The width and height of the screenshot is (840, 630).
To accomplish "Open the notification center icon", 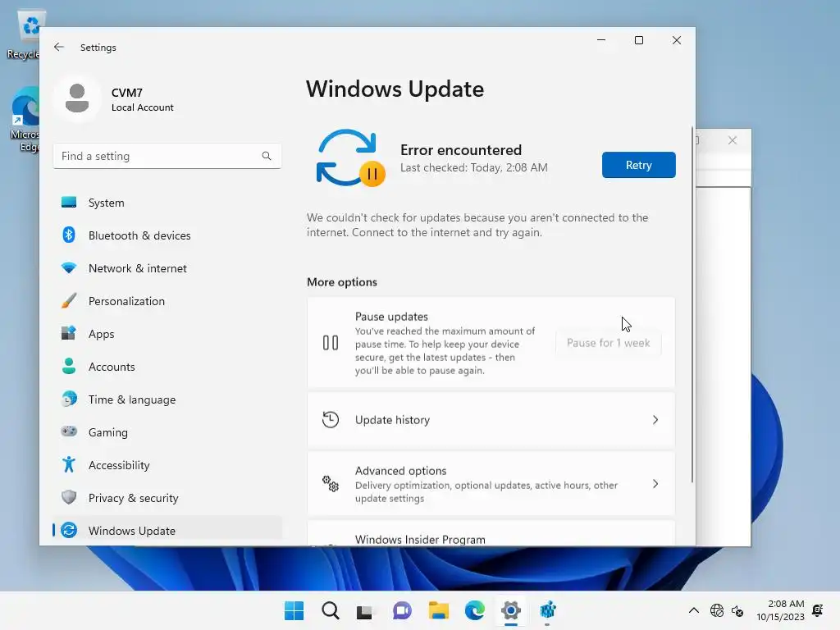I will 818,610.
